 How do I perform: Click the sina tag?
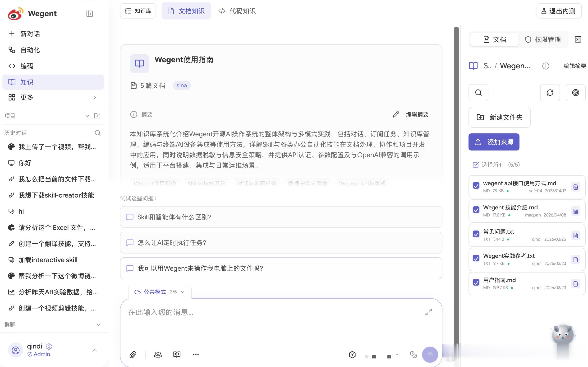[x=182, y=85]
